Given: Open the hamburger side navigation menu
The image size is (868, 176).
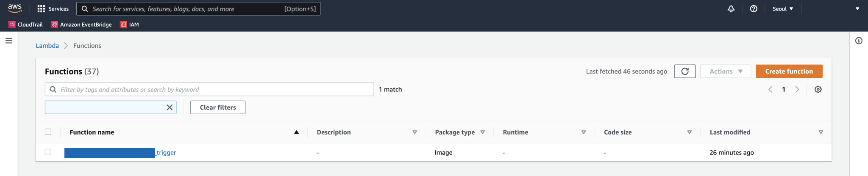Looking at the screenshot, I should tap(8, 41).
